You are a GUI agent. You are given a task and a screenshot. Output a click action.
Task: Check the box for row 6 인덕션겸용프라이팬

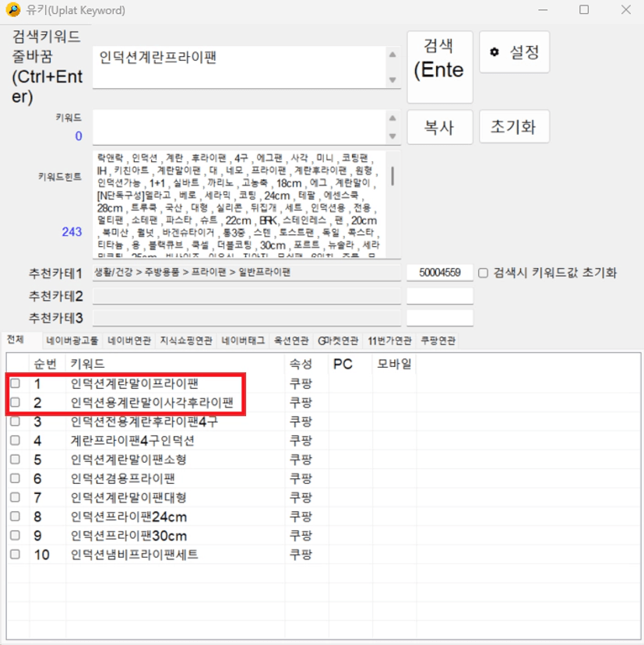tap(16, 478)
